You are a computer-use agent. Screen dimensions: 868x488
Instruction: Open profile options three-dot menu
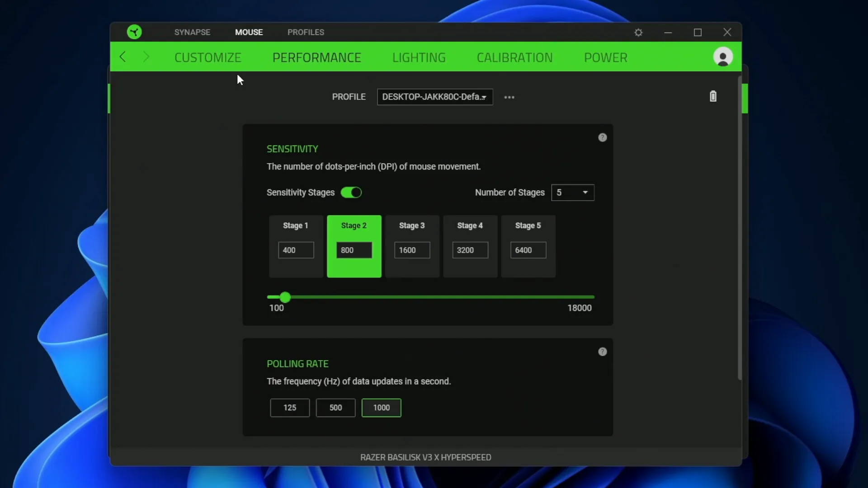(x=509, y=97)
